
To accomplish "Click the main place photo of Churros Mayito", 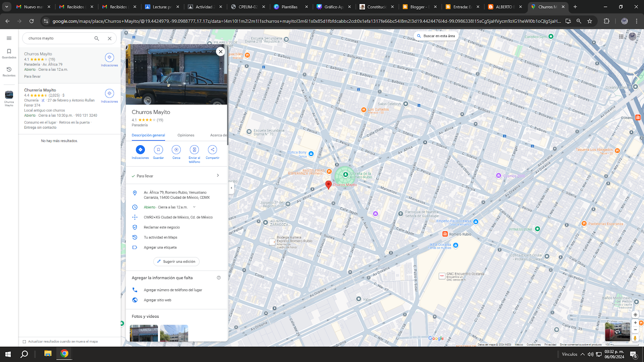I will (177, 74).
